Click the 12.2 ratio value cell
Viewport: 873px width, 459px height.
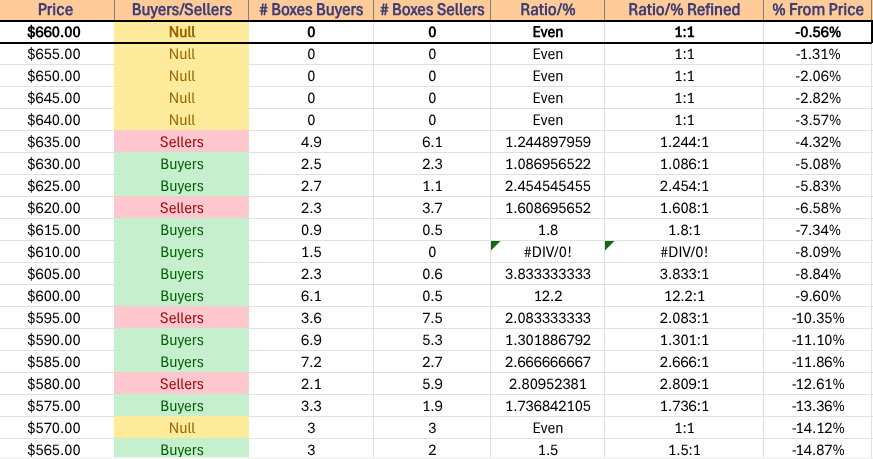[x=547, y=296]
